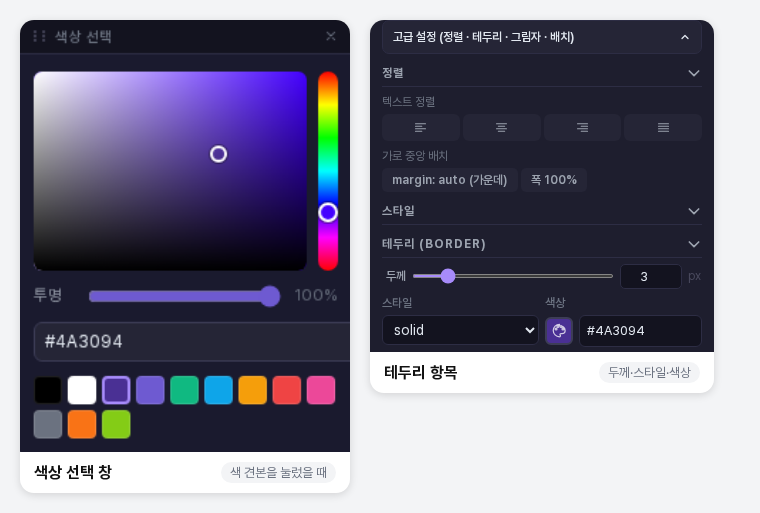Click the #4A3094 hex field in color picker
760x513 pixels.
click(x=192, y=341)
